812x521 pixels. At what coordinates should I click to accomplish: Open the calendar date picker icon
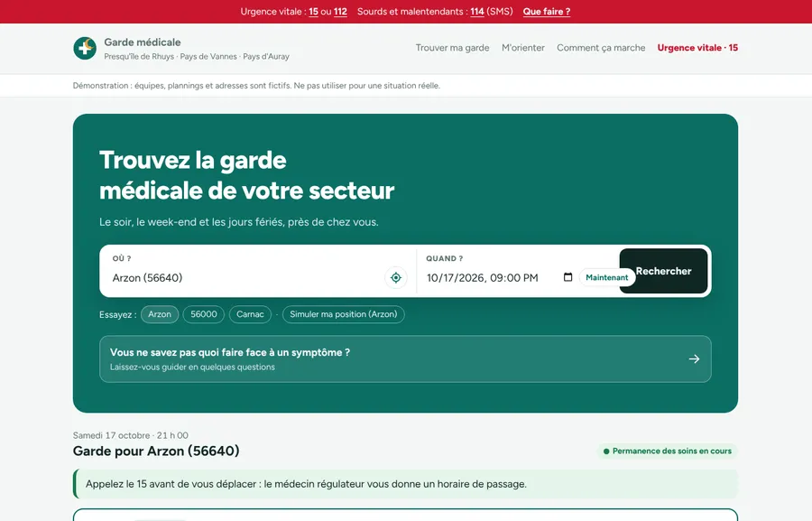pos(567,277)
